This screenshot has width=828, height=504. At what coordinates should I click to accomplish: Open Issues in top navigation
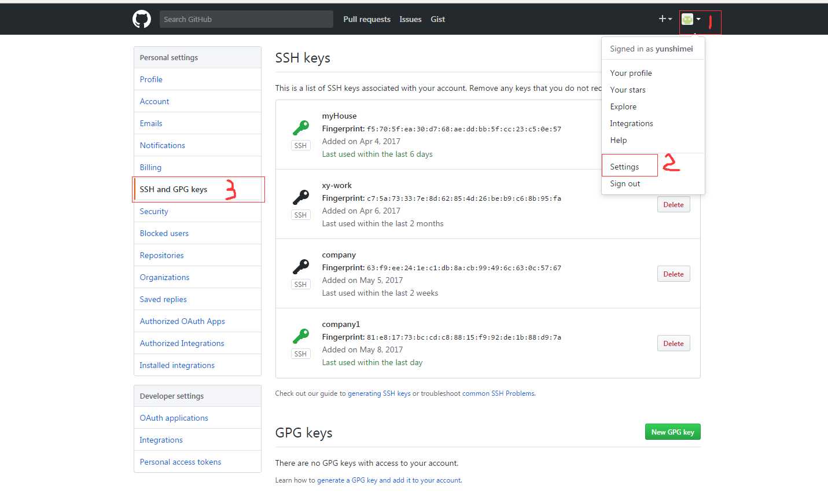click(x=410, y=19)
